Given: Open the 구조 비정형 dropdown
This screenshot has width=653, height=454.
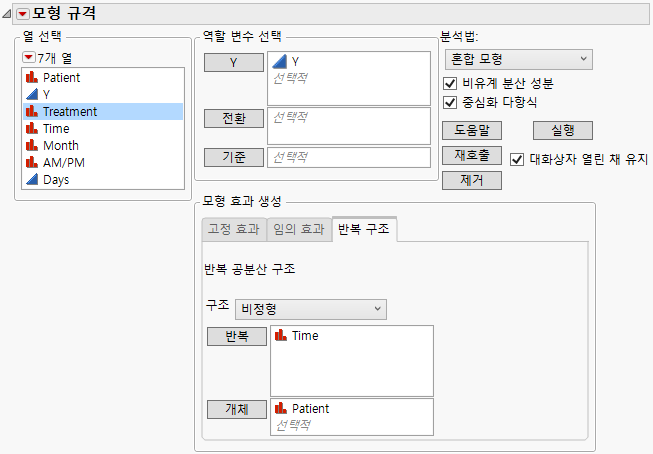Looking at the screenshot, I should tap(310, 309).
